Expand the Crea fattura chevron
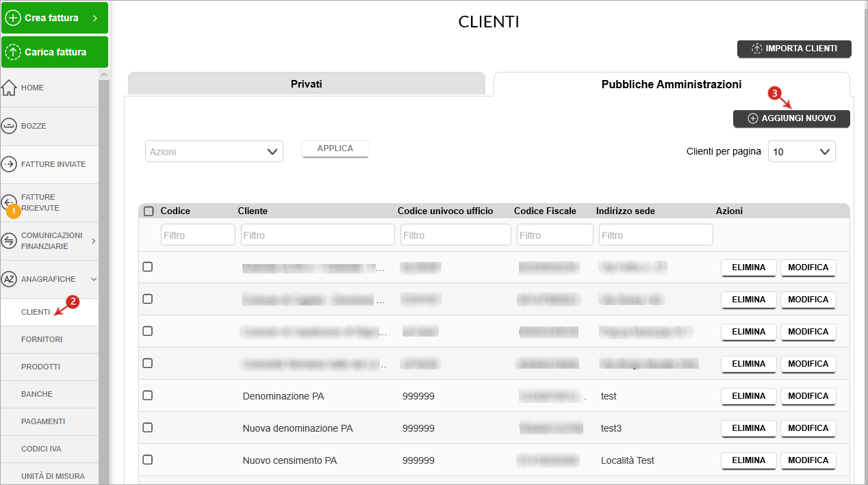This screenshot has height=485, width=868. point(95,18)
